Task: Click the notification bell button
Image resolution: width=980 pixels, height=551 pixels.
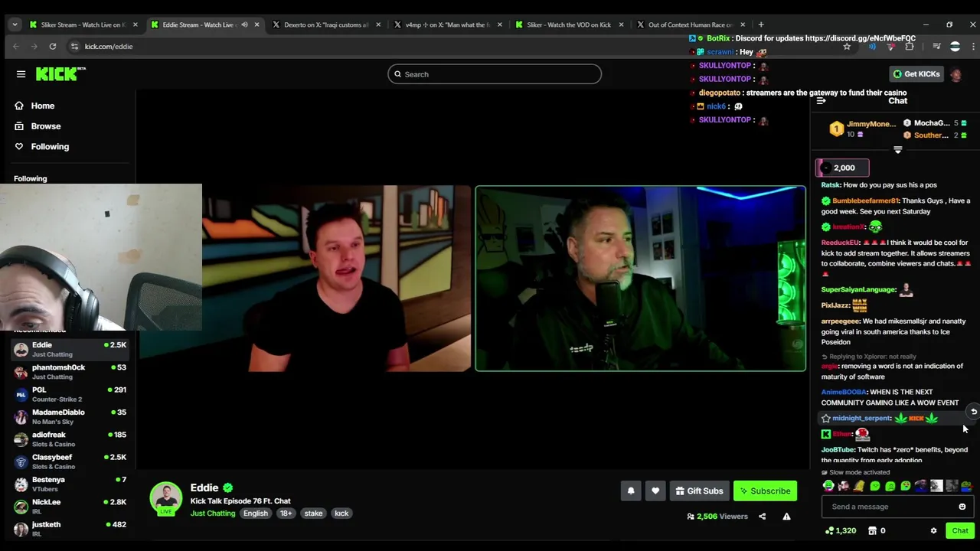Action: tap(631, 491)
